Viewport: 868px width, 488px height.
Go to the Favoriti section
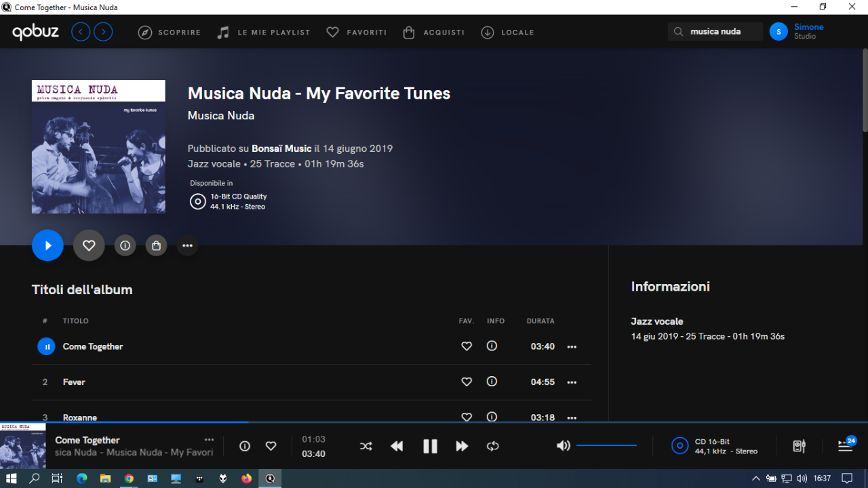coord(357,32)
